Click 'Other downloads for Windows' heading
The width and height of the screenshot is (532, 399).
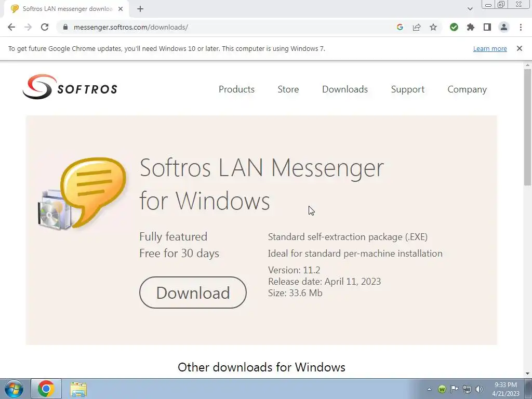point(262,367)
